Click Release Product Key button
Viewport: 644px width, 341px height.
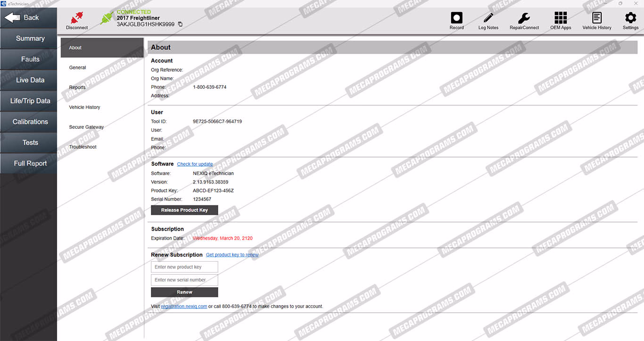184,210
